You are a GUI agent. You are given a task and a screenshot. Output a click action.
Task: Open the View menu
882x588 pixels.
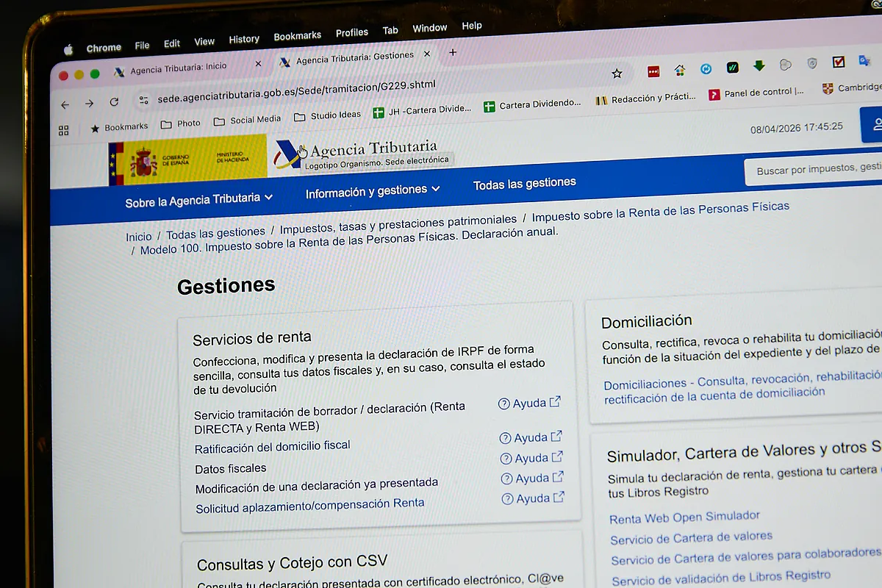click(x=204, y=42)
